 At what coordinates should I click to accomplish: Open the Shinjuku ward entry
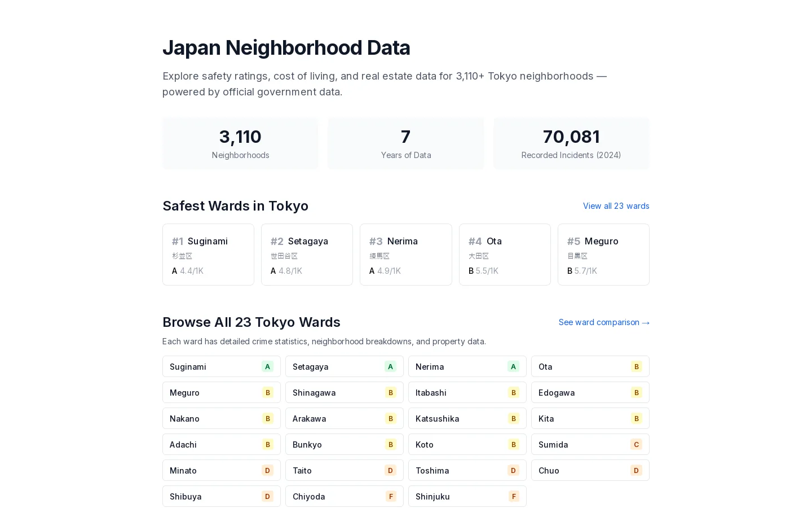point(467,496)
